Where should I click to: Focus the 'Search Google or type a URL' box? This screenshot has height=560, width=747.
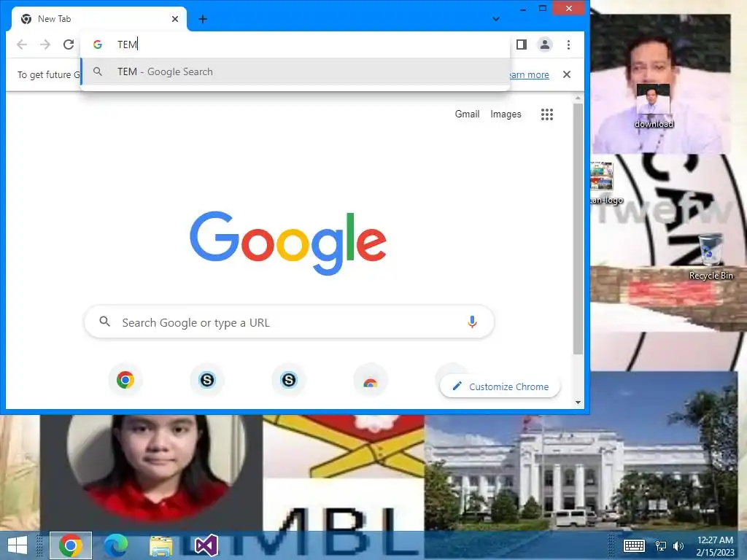pyautogui.click(x=289, y=322)
